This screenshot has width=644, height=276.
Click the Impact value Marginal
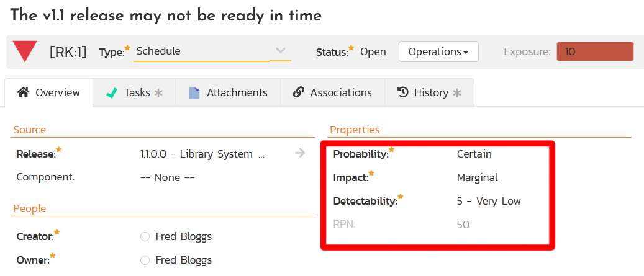pyautogui.click(x=477, y=177)
